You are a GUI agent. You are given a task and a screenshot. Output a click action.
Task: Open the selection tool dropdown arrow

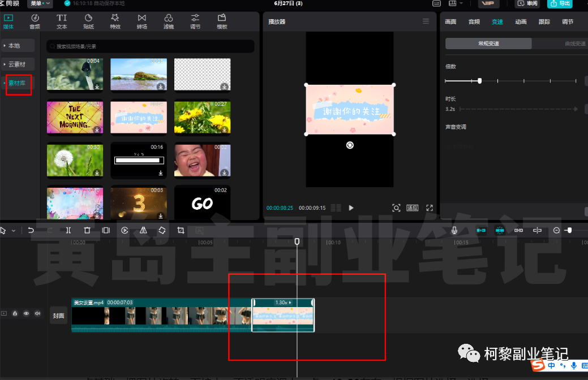pyautogui.click(x=14, y=231)
